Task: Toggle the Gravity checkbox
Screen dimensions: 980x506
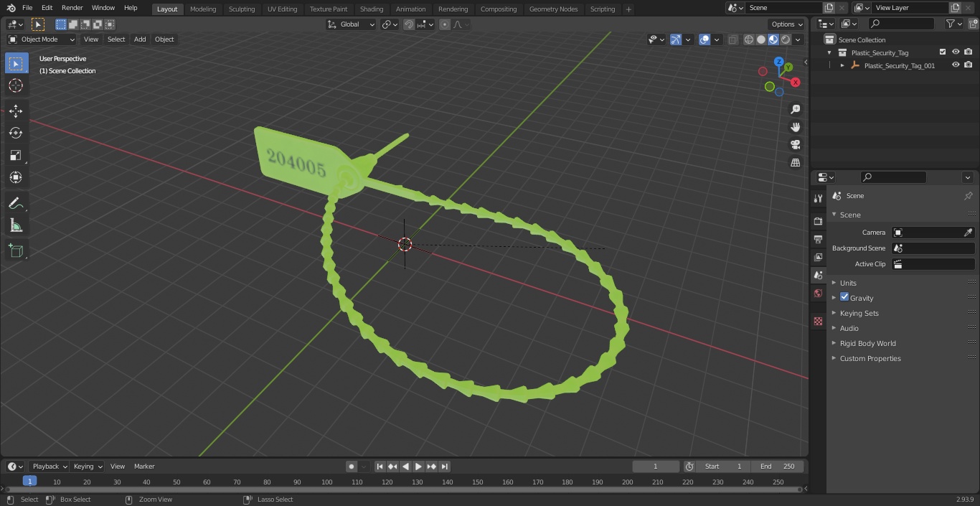Action: (x=844, y=297)
